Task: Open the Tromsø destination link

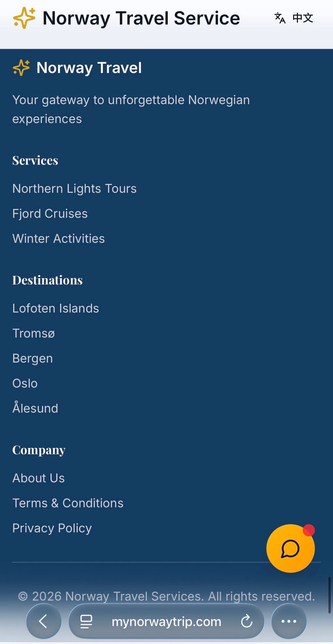Action: pos(34,333)
